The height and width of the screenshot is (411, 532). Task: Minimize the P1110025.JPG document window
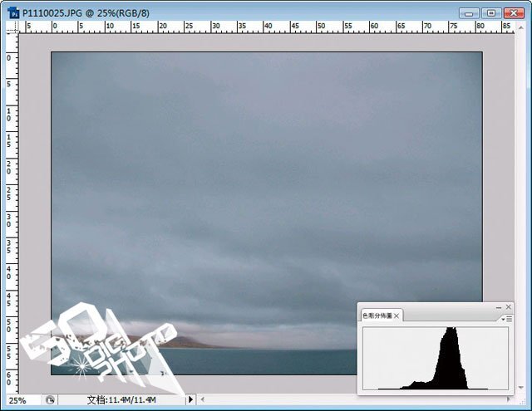[471, 12]
